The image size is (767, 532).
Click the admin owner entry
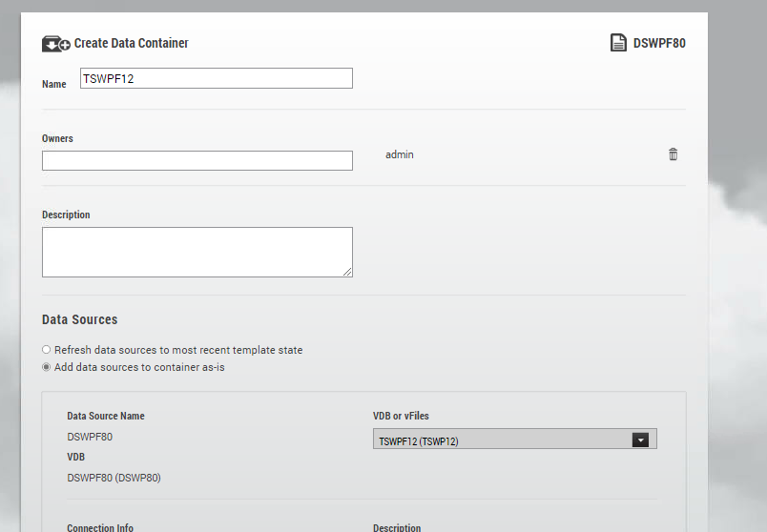[x=399, y=154]
